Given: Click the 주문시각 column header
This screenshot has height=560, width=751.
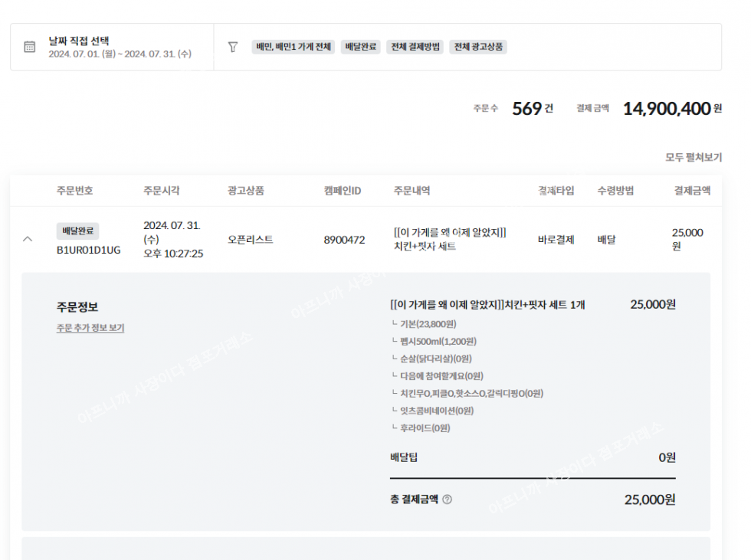Looking at the screenshot, I should 162,191.
